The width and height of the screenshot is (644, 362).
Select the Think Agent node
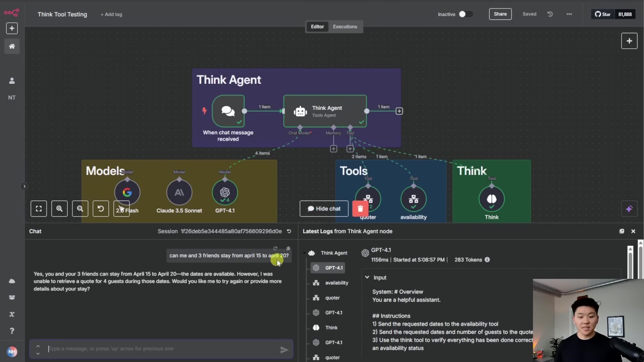pyautogui.click(x=325, y=111)
